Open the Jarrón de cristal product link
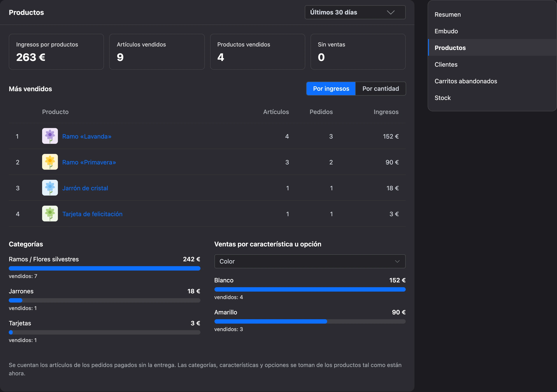 pyautogui.click(x=85, y=188)
